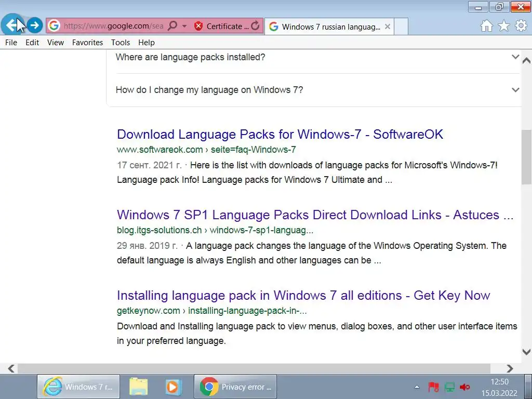Click the address bar search magnifier icon

coord(172,25)
